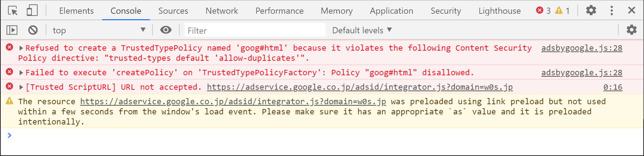Toggle the device toolbar icon

pos(32,10)
